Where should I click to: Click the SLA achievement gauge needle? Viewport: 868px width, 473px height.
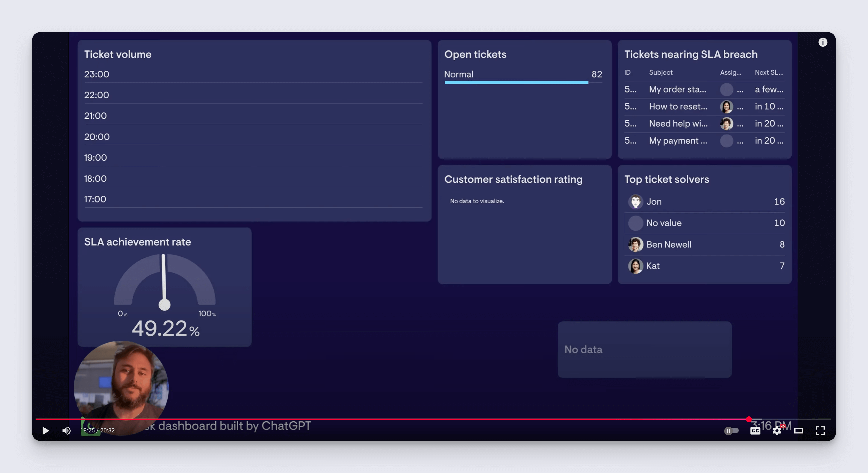[164, 282]
